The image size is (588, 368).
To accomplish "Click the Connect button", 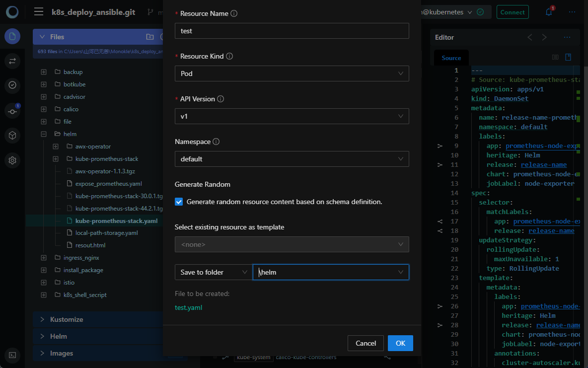I will [x=513, y=12].
